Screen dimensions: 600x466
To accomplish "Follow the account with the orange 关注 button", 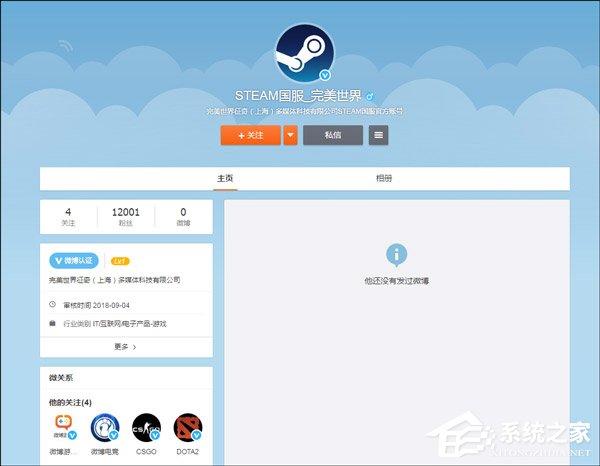I will [250, 135].
